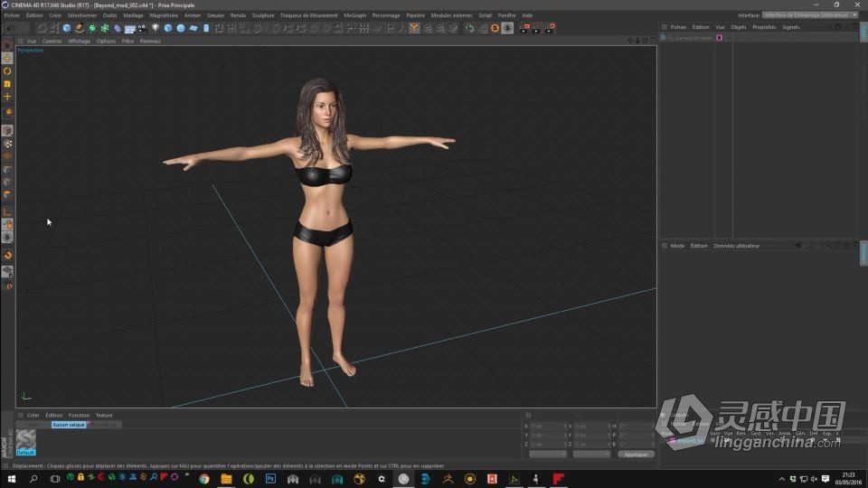Open the second coordinate mode dropdown

click(591, 455)
